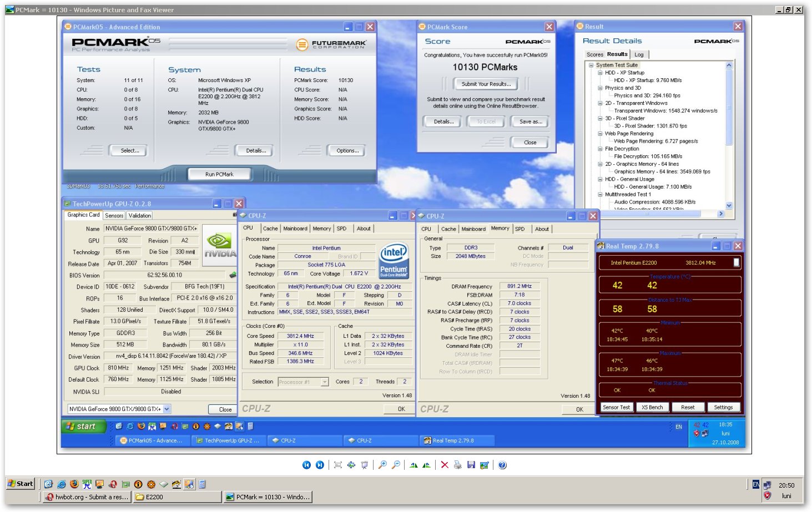Switch to the E2200 folder taskbar button
Image resolution: width=812 pixels, height=512 pixels.
pyautogui.click(x=176, y=497)
